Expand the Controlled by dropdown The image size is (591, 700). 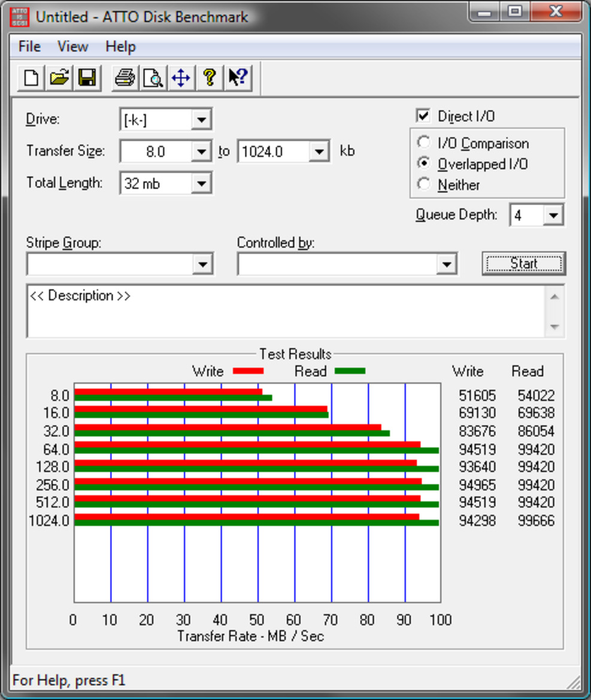tap(446, 264)
